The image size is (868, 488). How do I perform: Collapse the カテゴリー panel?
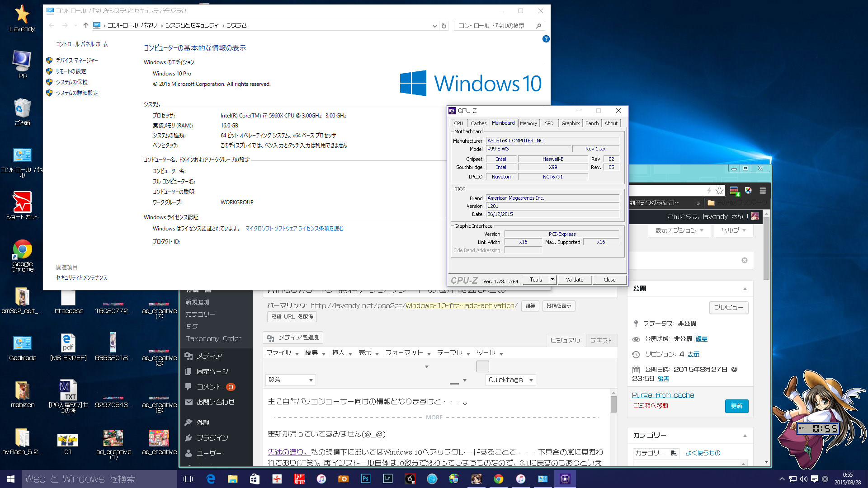tap(745, 436)
